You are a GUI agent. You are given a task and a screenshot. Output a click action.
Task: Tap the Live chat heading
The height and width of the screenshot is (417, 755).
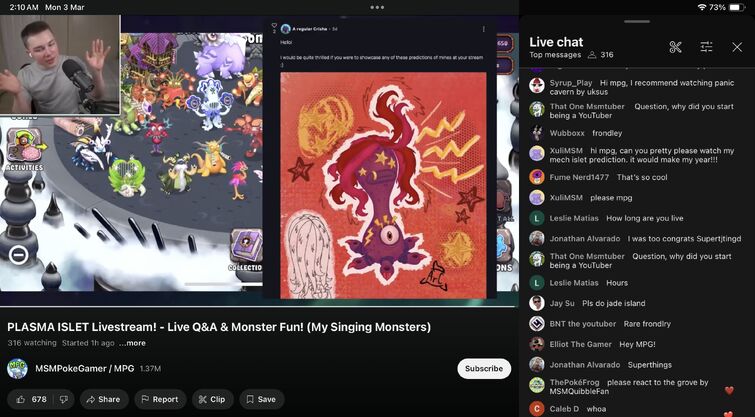pos(556,42)
